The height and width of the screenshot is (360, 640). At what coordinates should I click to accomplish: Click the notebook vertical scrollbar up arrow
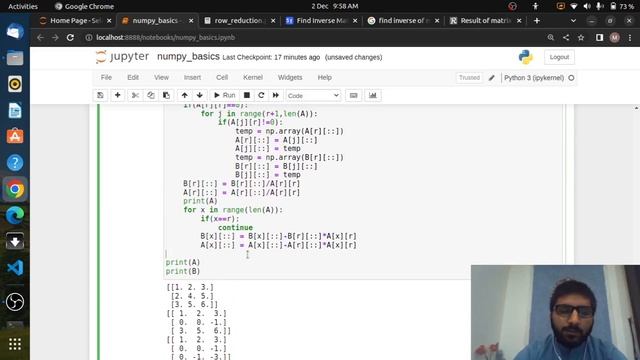pyautogui.click(x=637, y=108)
